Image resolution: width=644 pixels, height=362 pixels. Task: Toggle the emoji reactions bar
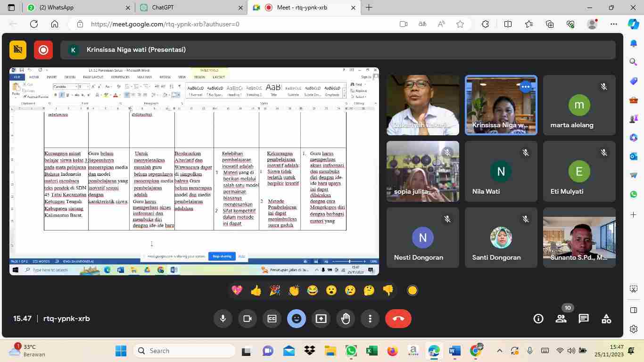point(297,319)
